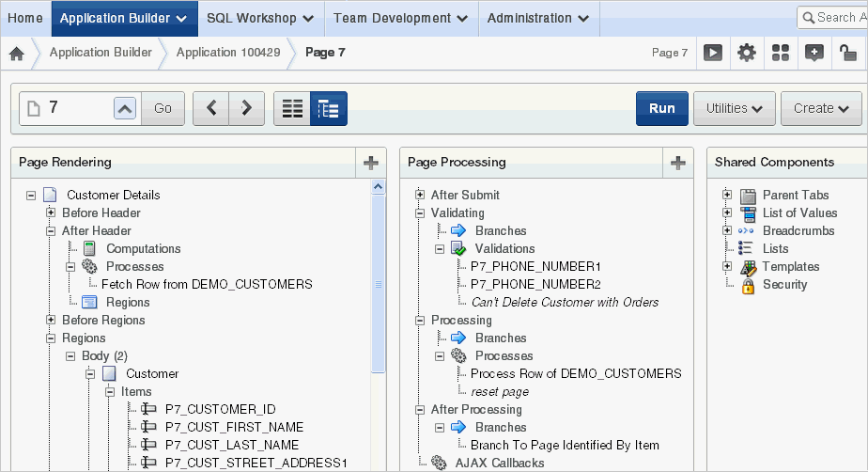Click the Lists icon
The image size is (868, 472).
click(746, 248)
